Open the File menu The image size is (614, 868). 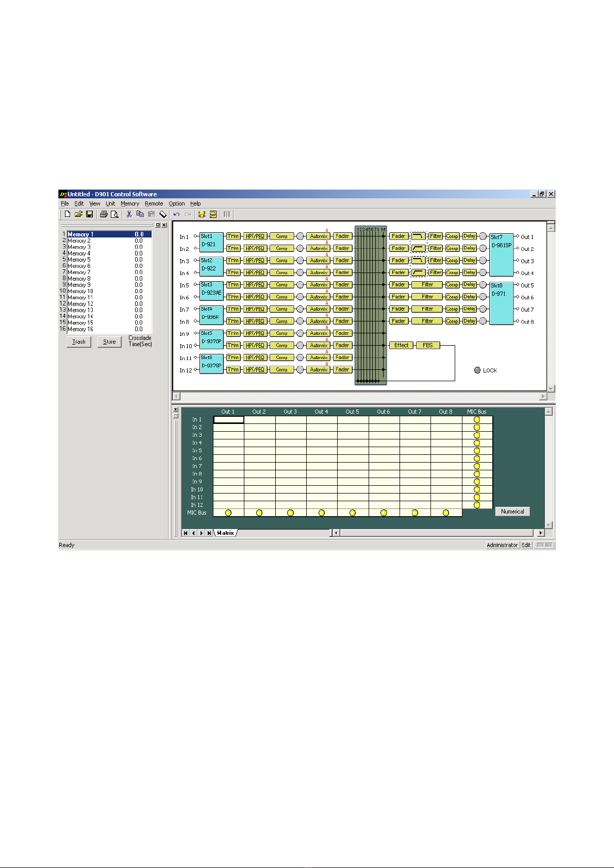(x=65, y=203)
